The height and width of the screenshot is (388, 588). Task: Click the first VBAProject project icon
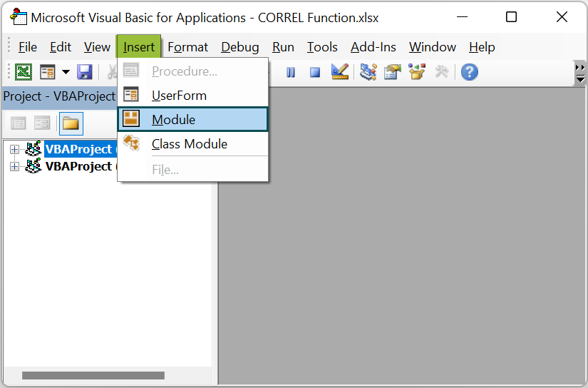tap(33, 149)
